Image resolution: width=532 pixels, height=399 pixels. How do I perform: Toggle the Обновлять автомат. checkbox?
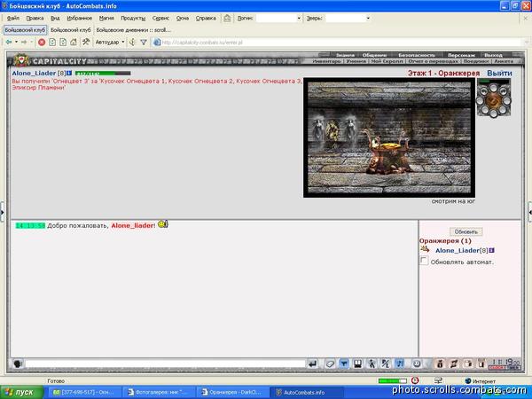424,261
